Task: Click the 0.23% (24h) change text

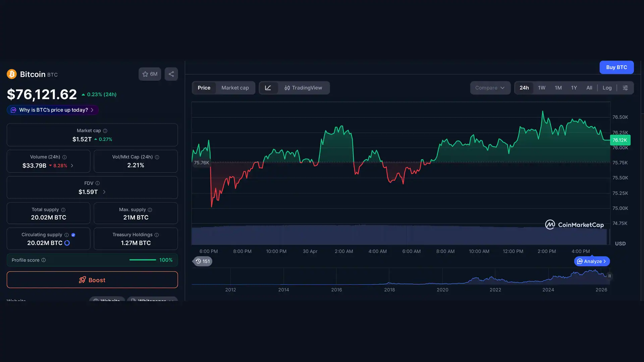Action: click(102, 95)
